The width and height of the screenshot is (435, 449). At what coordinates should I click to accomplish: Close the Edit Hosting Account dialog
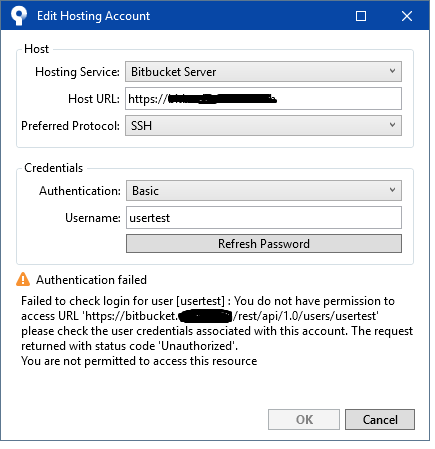pos(407,16)
